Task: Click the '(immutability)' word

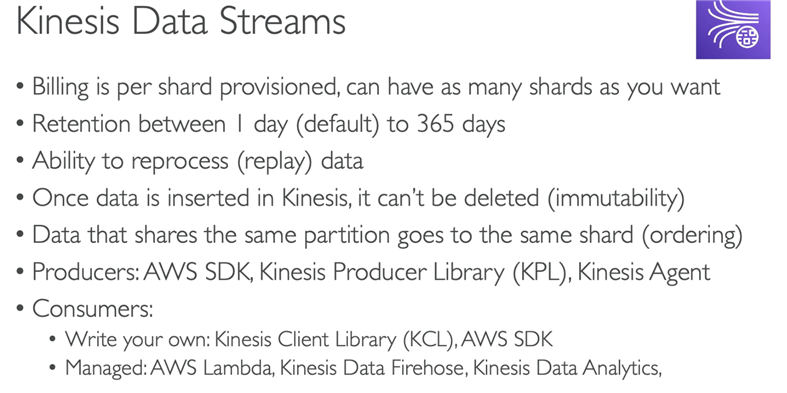Action: pos(615,198)
